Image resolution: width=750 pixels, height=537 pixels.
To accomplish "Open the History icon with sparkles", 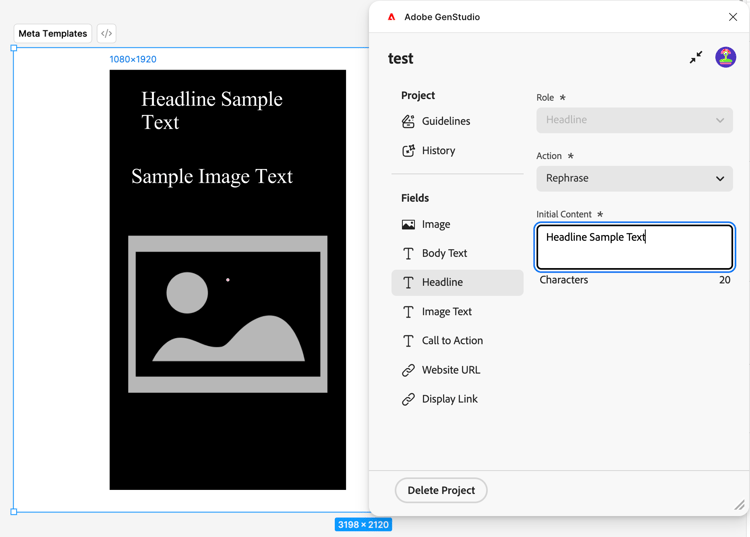I will click(408, 151).
